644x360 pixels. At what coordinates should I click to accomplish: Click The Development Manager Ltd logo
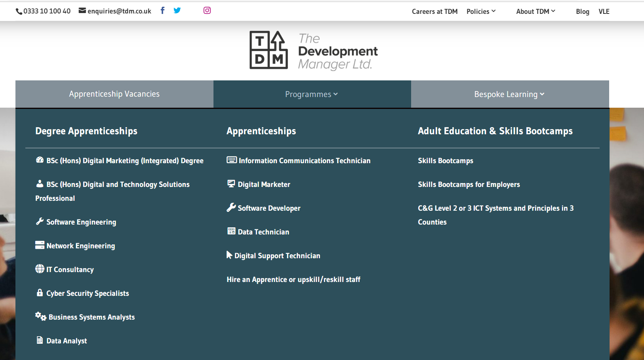click(313, 51)
